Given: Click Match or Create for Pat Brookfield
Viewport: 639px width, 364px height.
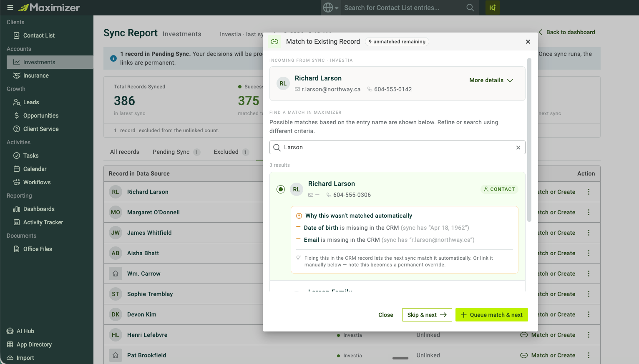Looking at the screenshot, I should tap(548, 355).
